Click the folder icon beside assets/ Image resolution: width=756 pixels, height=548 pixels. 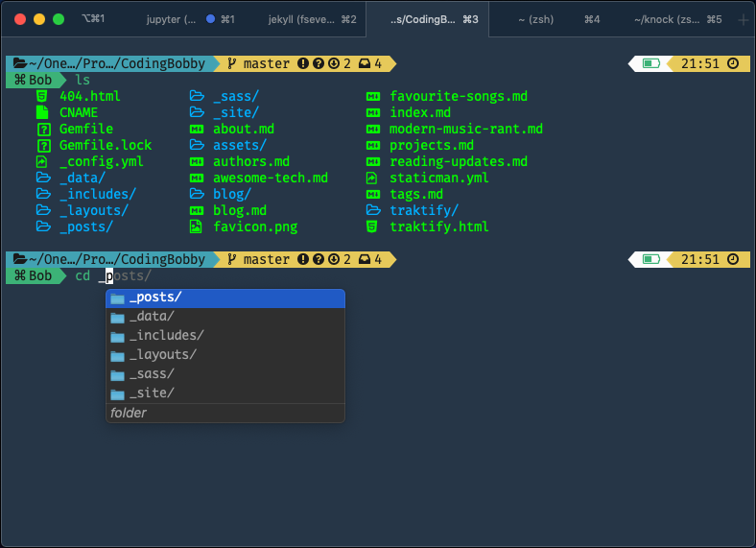coord(197,145)
